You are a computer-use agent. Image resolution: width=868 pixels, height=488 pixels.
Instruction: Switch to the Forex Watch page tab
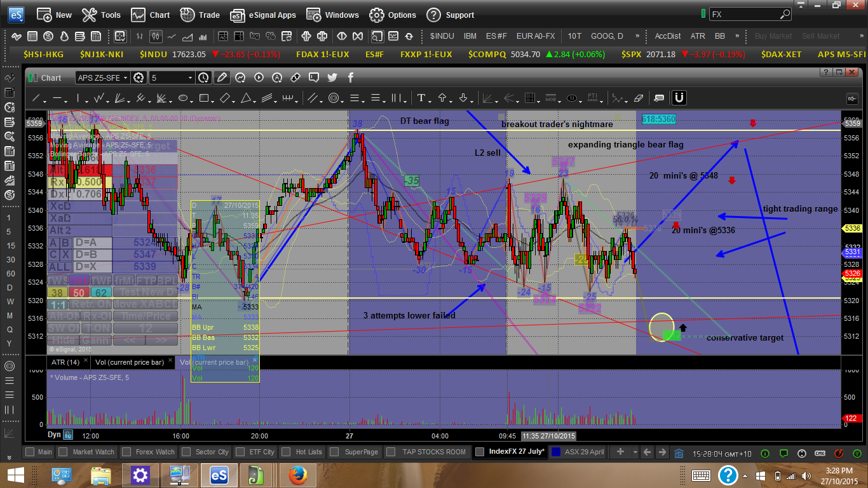point(148,452)
